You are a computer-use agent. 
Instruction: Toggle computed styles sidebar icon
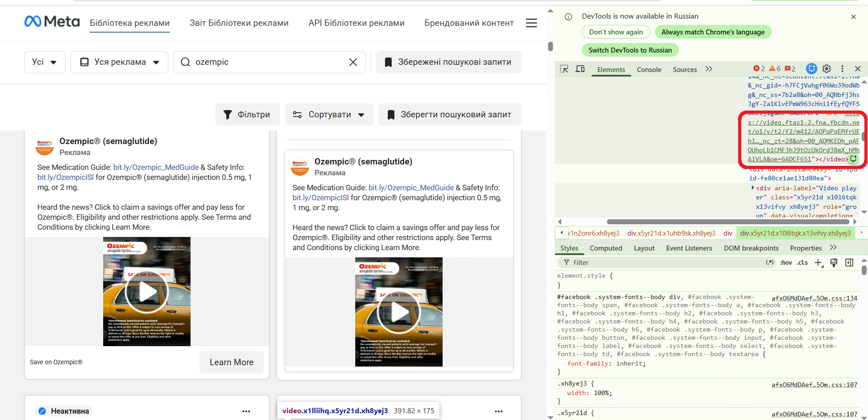(849, 263)
